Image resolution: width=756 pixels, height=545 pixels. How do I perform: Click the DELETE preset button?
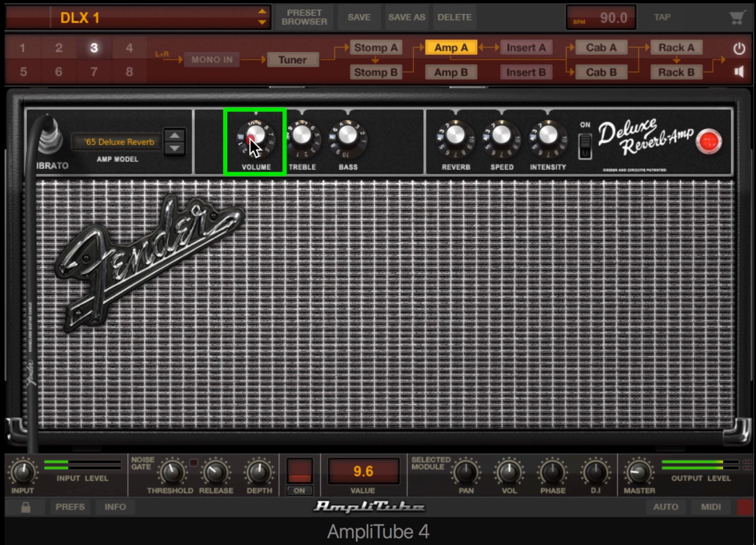point(455,17)
